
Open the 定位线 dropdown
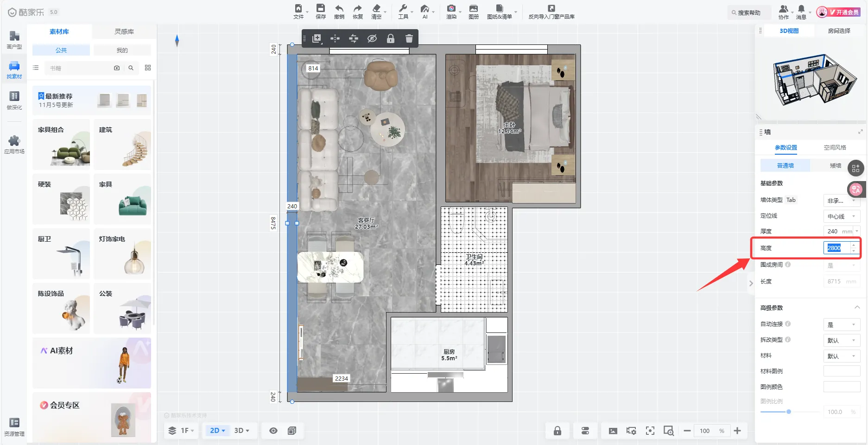(x=841, y=216)
